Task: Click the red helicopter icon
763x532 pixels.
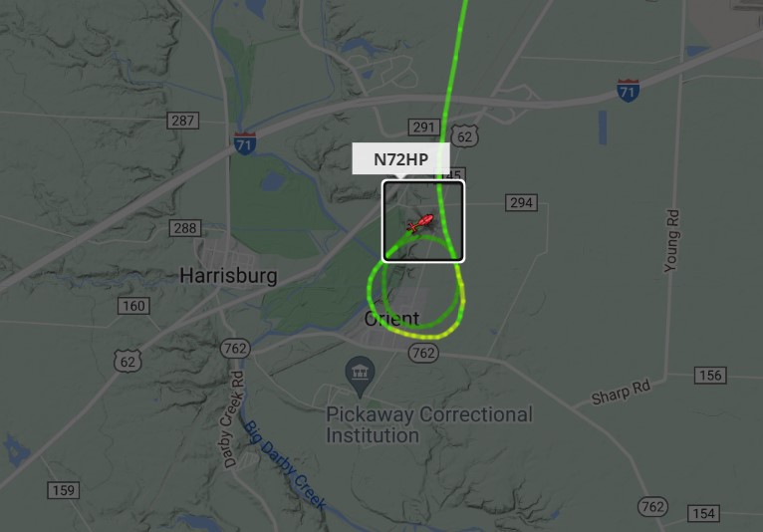Action: pyautogui.click(x=420, y=223)
